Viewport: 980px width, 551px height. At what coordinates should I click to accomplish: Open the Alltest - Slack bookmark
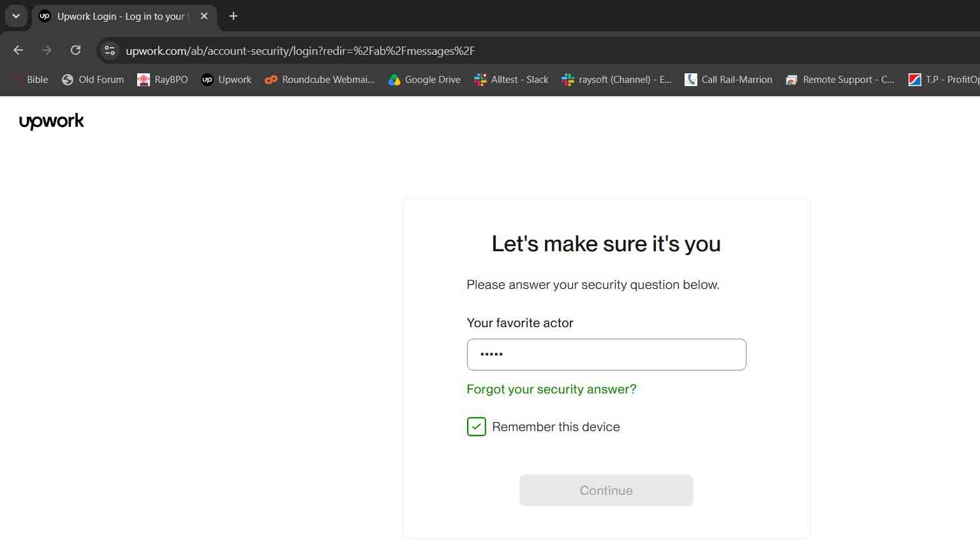tap(511, 80)
